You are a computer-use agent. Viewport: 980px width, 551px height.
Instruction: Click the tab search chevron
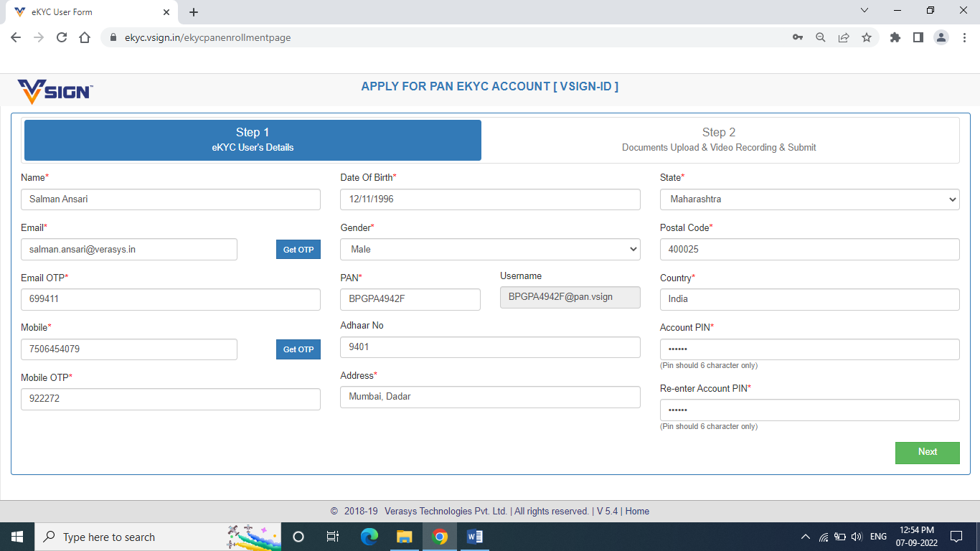[864, 10]
